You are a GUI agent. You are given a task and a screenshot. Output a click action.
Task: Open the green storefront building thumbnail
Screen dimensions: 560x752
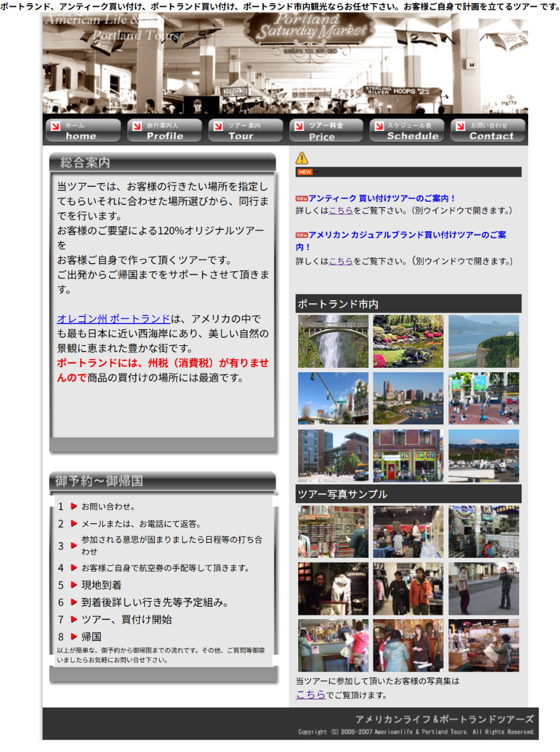tap(408, 456)
